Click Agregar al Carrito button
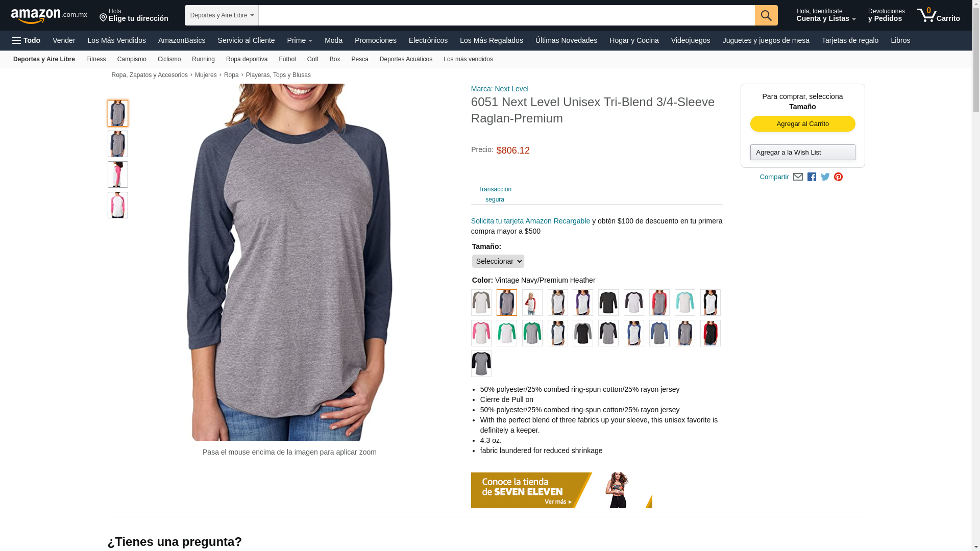 [x=802, y=124]
